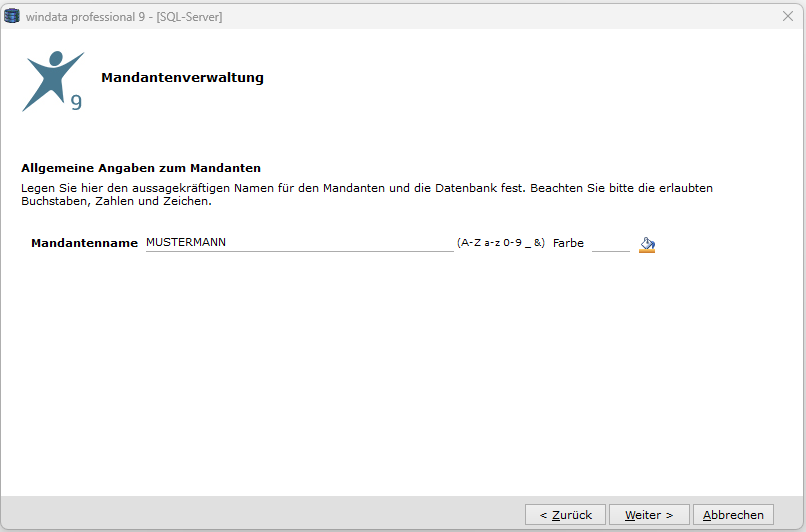Click the window title 'windata professional 9 - [SQL-Server]'
Screen dimensions: 806x532
[124, 16]
